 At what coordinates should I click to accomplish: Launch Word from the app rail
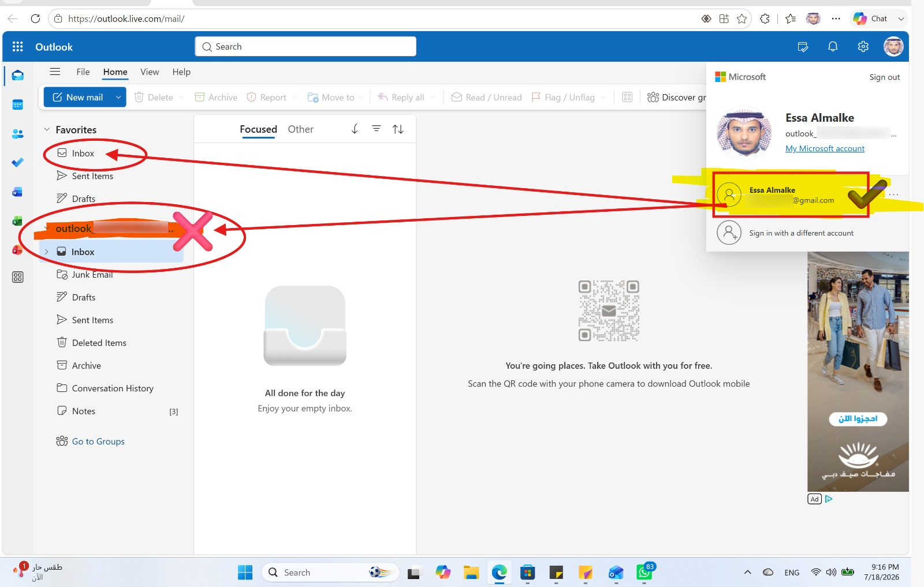pyautogui.click(x=18, y=192)
